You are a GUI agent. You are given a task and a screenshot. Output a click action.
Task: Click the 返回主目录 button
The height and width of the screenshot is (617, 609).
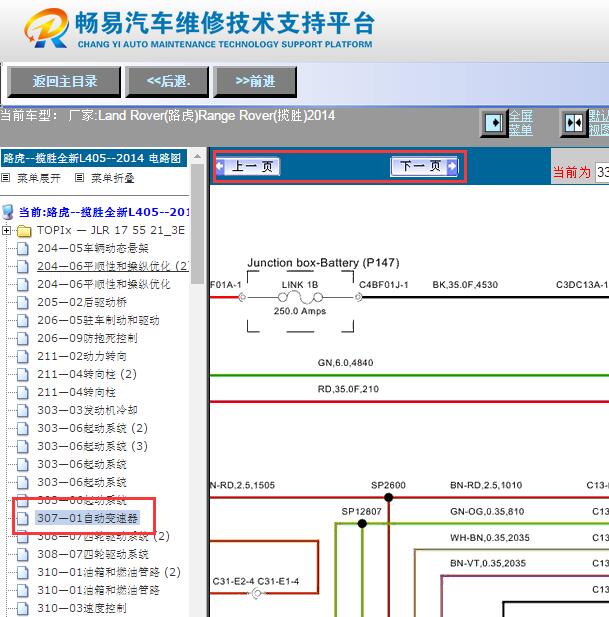pos(64,81)
